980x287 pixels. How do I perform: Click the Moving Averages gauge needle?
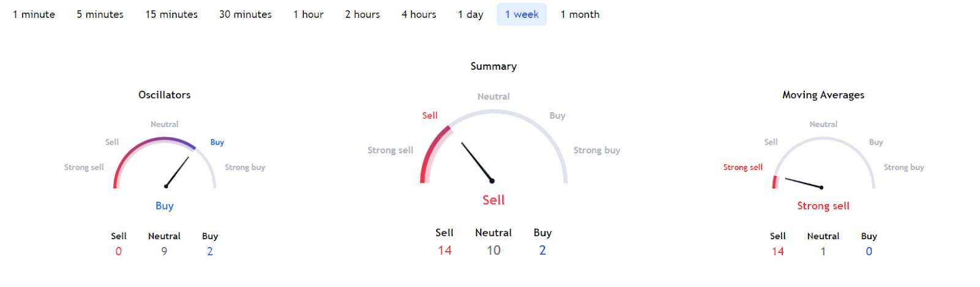click(x=803, y=183)
